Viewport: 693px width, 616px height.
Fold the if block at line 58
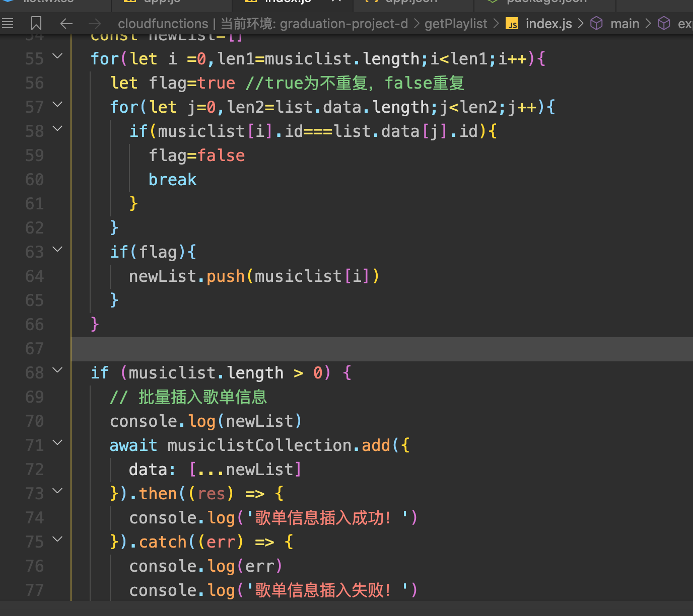[x=58, y=128]
